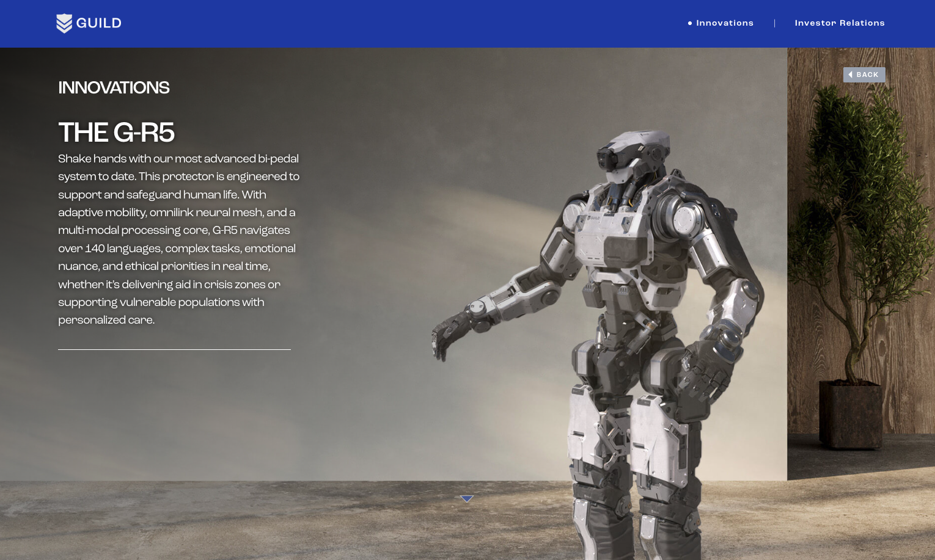Open Investor Relations from the navigation bar

click(x=840, y=23)
